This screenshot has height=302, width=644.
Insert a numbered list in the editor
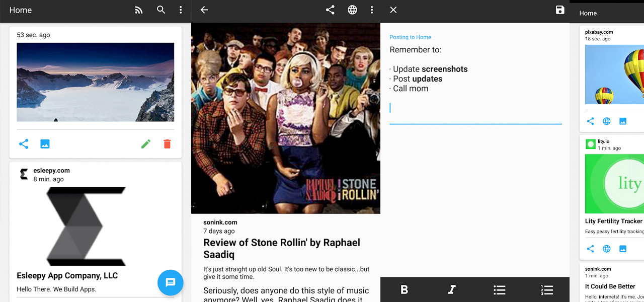coord(547,289)
